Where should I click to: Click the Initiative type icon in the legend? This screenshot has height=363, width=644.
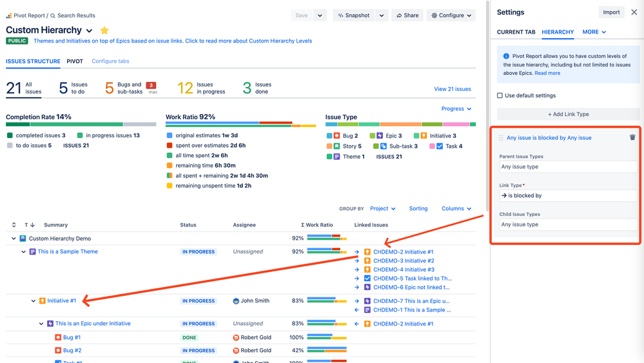[x=424, y=135]
